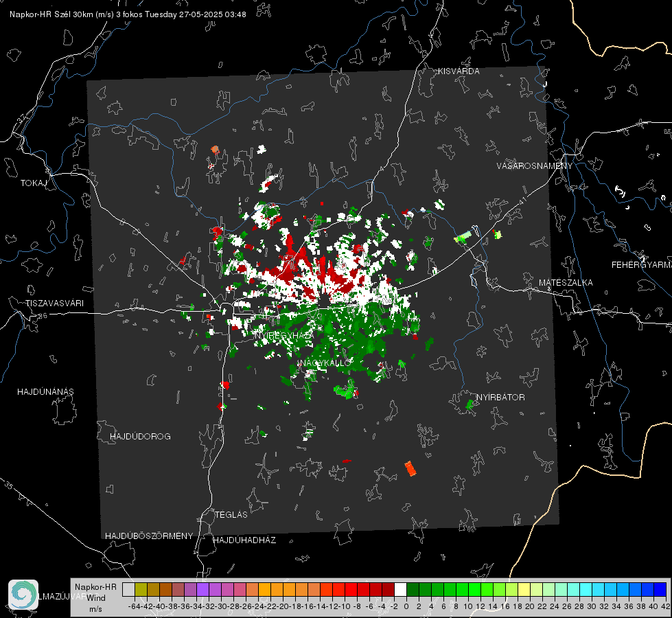This screenshot has width=672, height=618.
Task: Click the swirl weather logo icon
Action: (x=23, y=595)
